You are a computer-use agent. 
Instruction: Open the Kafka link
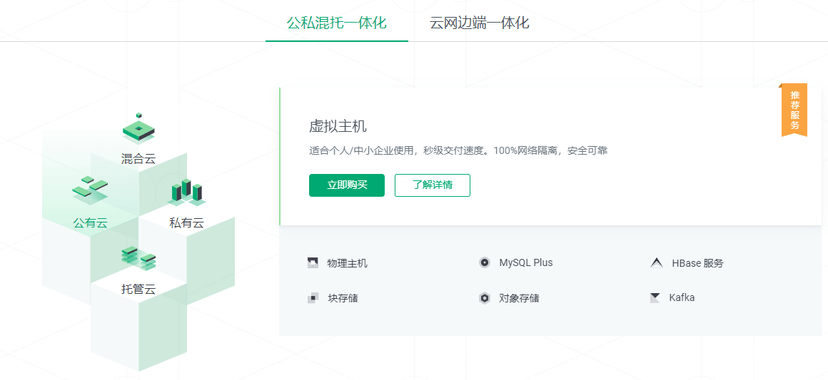tap(682, 298)
